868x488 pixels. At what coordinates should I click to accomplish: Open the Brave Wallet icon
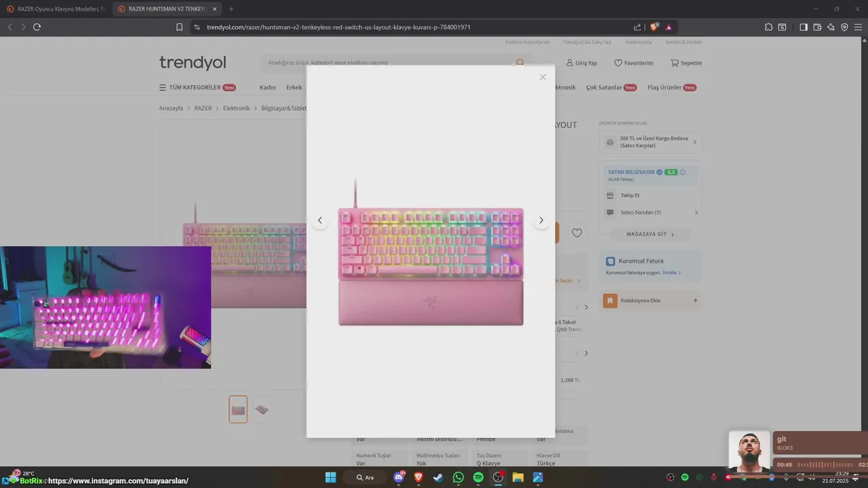tap(817, 27)
